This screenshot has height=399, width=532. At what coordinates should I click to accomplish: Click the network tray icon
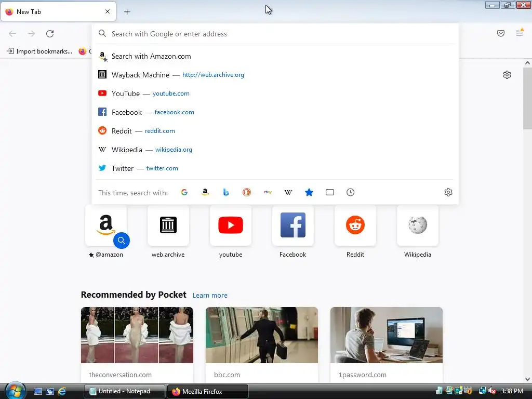pos(482,391)
